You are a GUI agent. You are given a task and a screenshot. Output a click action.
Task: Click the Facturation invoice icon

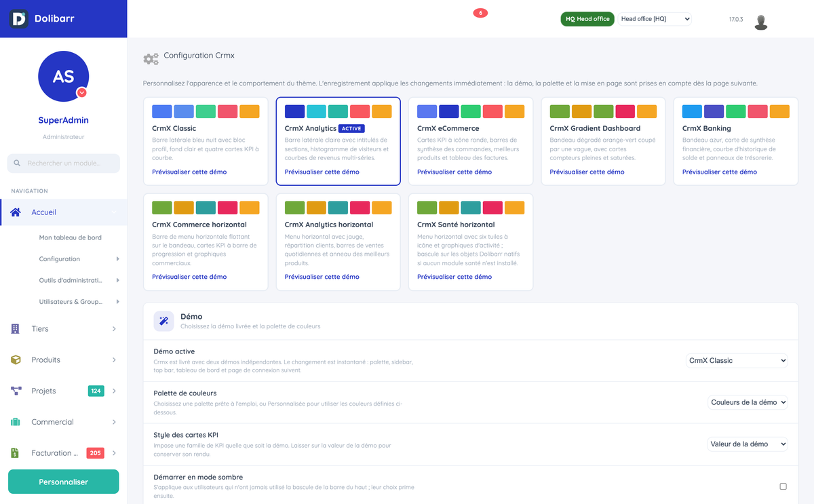16,453
